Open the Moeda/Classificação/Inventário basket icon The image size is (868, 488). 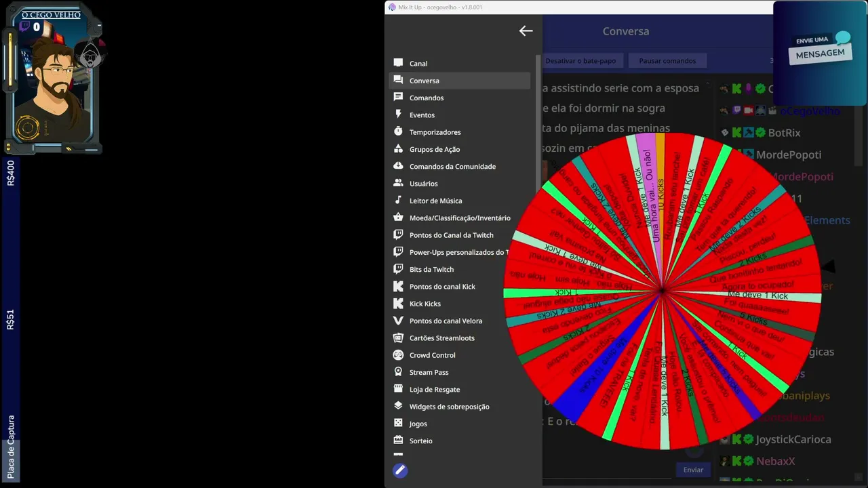click(398, 218)
